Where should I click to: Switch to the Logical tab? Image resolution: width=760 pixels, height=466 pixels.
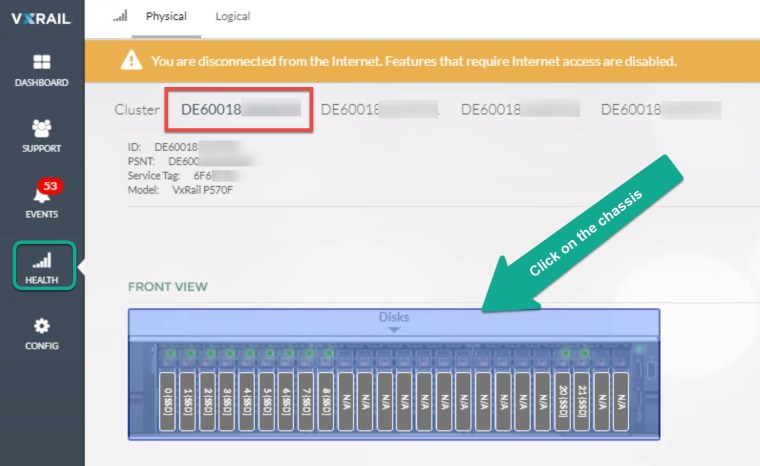(x=233, y=16)
